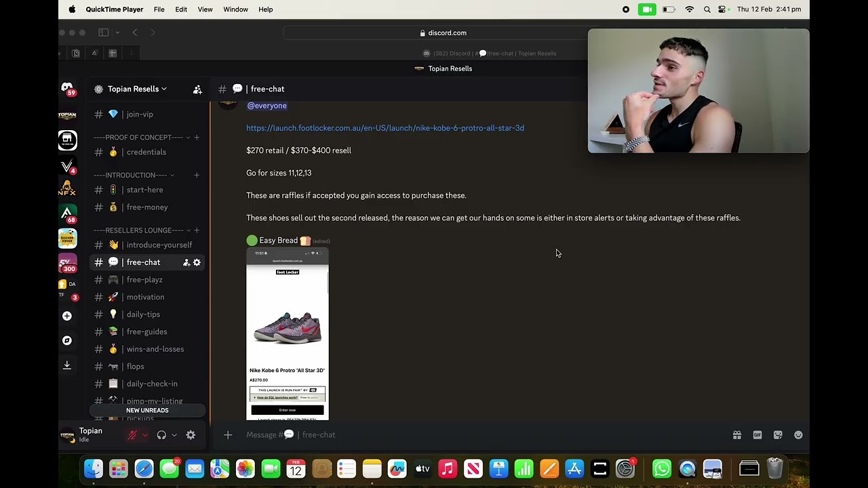Open the credentials channel
Screen dimensions: 868x488
[148, 152]
